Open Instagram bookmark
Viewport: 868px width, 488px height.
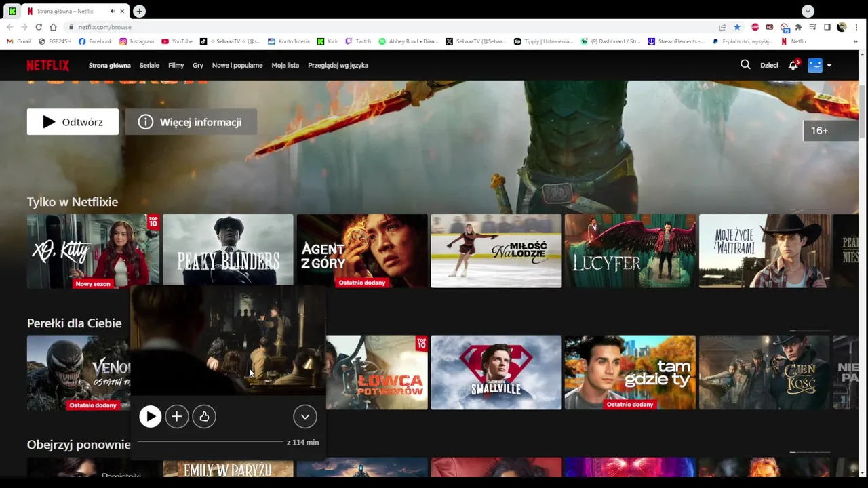[x=136, y=41]
